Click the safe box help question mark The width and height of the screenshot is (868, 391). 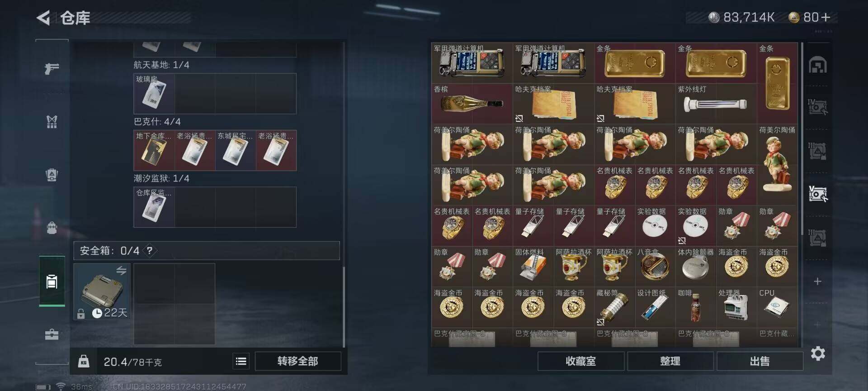[150, 250]
